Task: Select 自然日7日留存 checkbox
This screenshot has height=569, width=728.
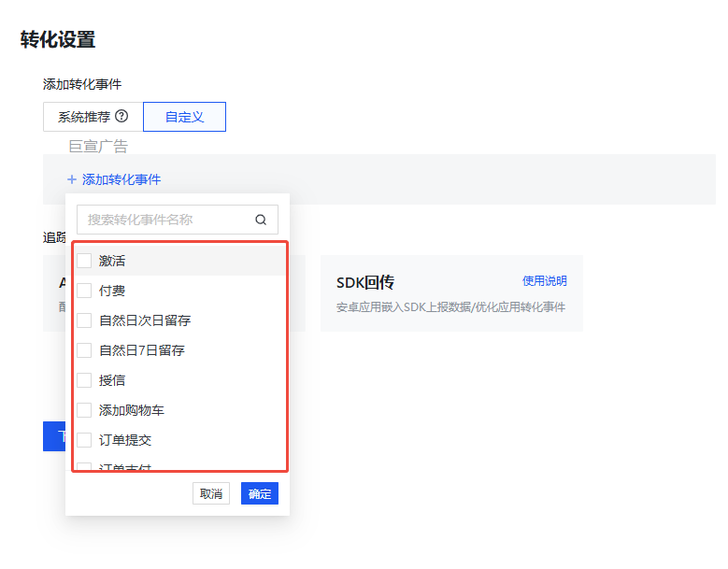Action: [84, 350]
